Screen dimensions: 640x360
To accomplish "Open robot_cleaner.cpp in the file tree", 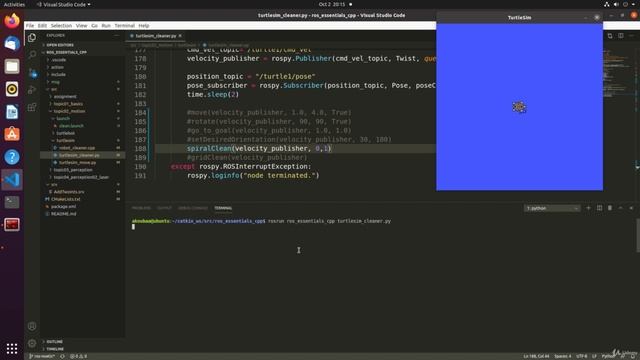I will click(77, 148).
